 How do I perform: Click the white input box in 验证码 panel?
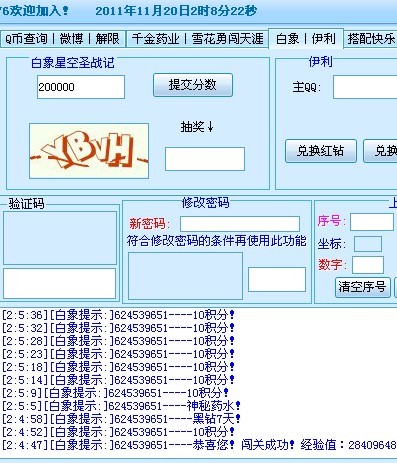[x=60, y=283]
